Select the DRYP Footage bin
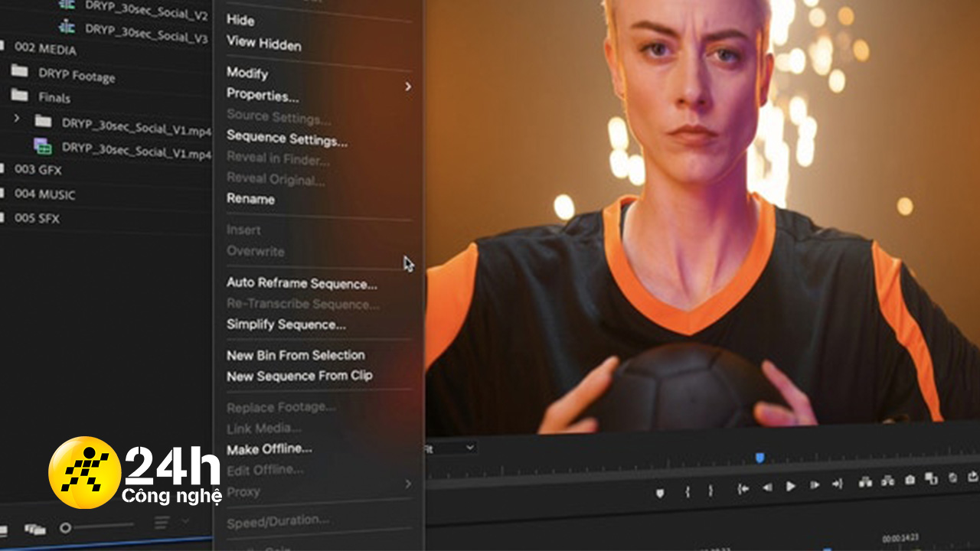The image size is (980, 551). [77, 76]
